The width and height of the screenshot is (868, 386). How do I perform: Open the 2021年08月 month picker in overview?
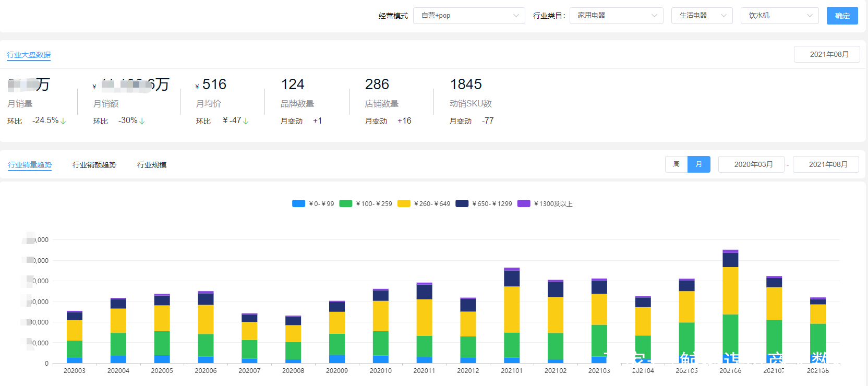(827, 54)
